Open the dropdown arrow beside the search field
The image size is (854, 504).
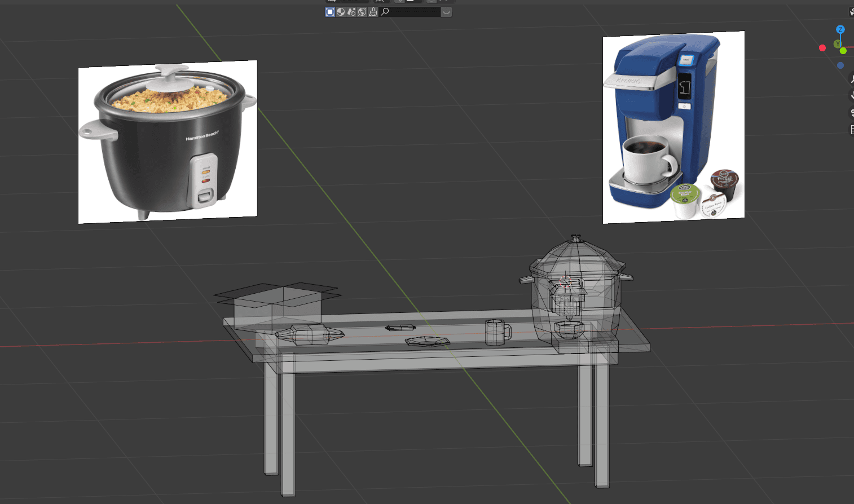446,12
